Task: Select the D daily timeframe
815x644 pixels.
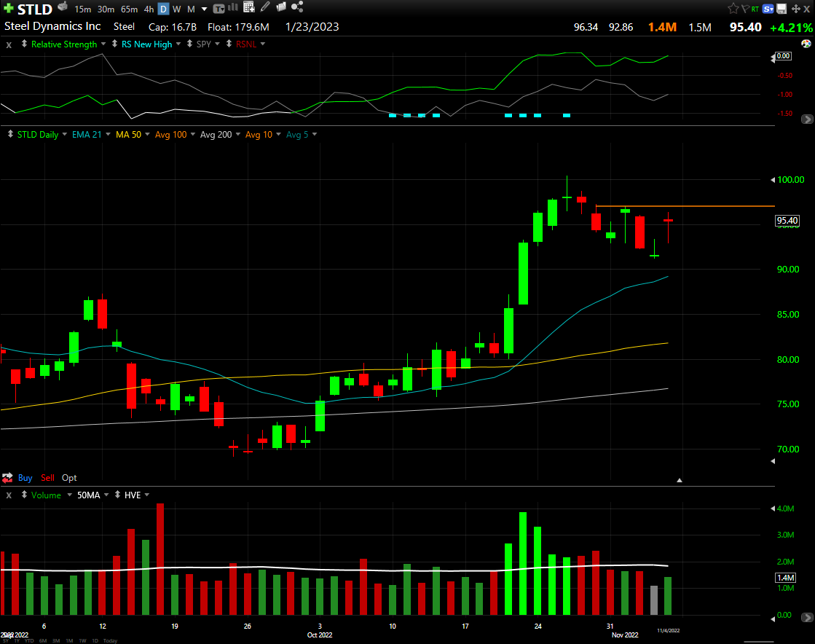Action: pyautogui.click(x=163, y=9)
